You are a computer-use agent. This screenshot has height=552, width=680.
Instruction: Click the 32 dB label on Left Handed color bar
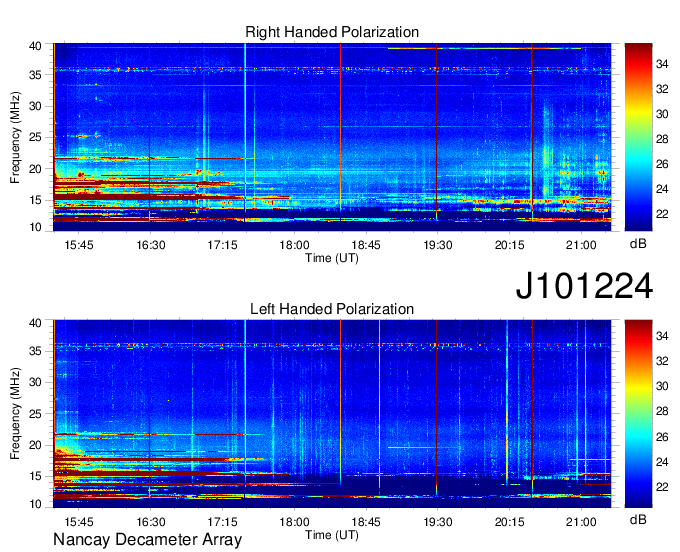tap(662, 361)
